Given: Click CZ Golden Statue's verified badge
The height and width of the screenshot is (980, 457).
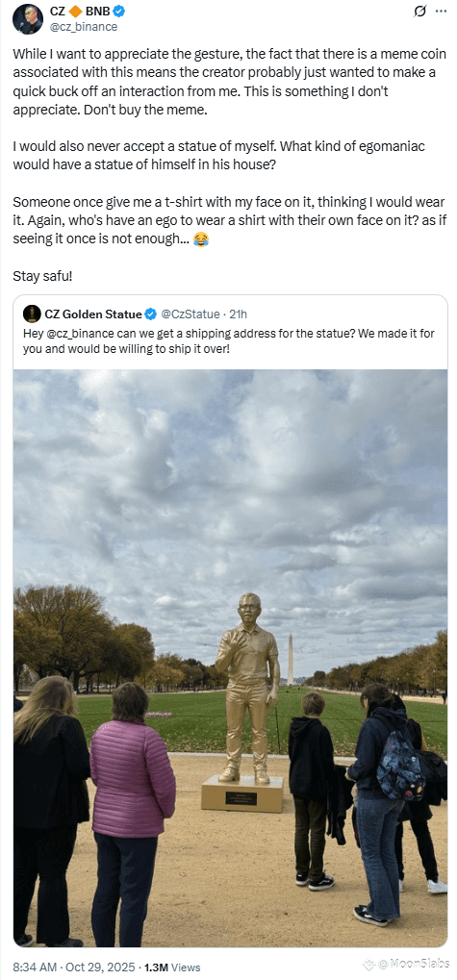Looking at the screenshot, I should coord(150,314).
